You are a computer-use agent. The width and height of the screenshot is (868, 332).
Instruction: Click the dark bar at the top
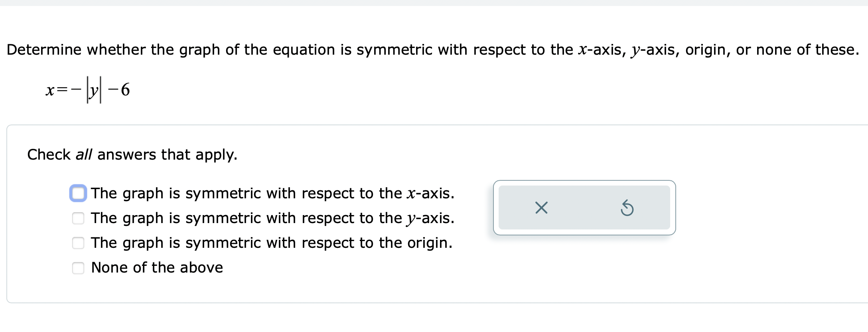coord(434,3)
